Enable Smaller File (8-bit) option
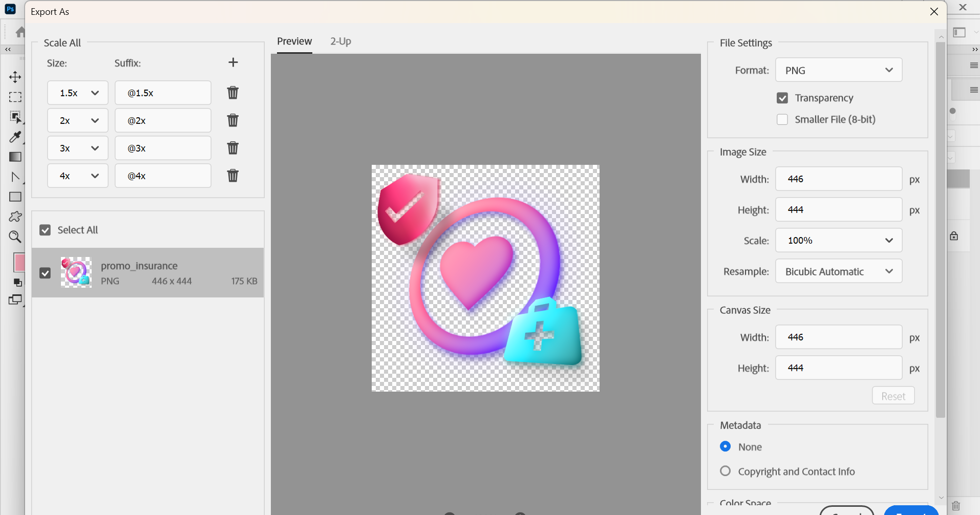Viewport: 980px width, 515px height. click(x=782, y=119)
